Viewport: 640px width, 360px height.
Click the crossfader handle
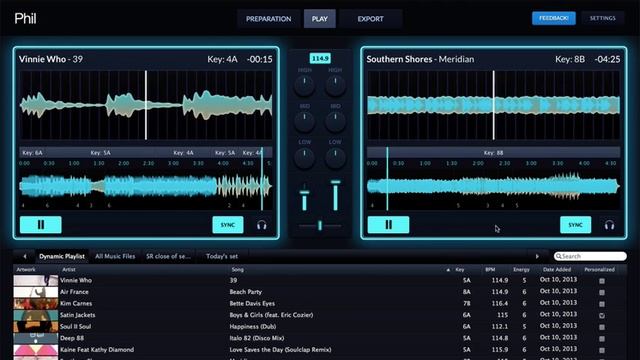[x=320, y=225]
